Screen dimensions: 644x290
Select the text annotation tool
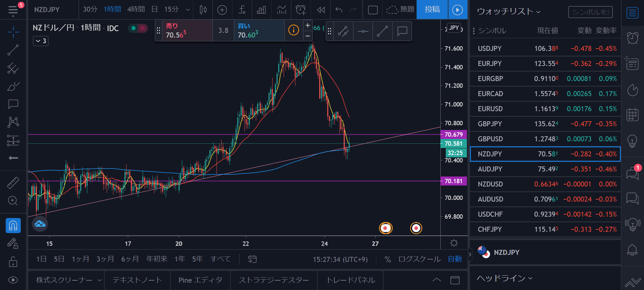coord(13,104)
